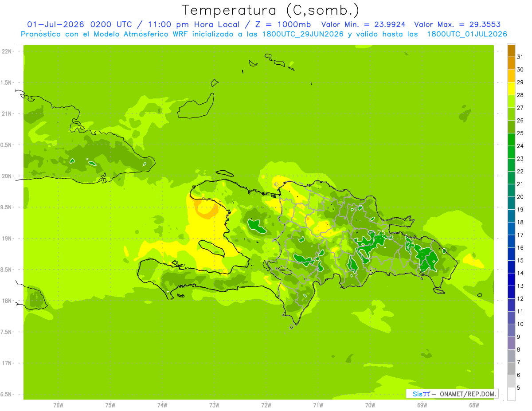Image resolution: width=532 pixels, height=411 pixels.
Task: Click the '74W' longitude axis label
Action: [162, 405]
